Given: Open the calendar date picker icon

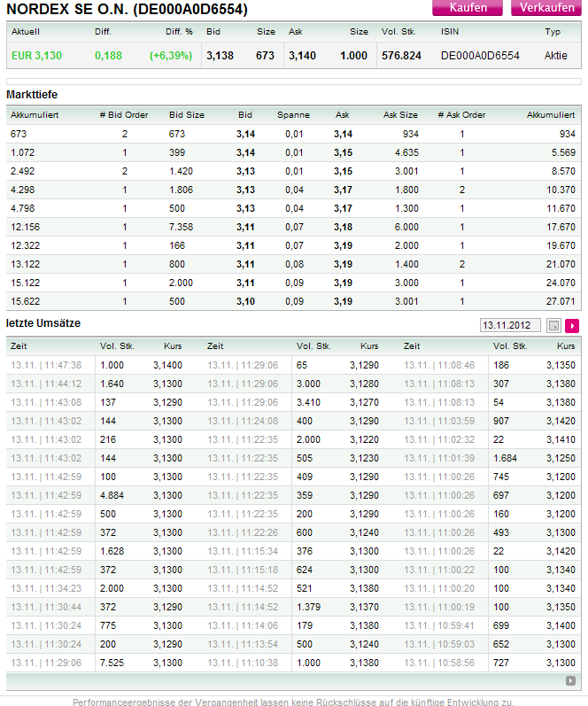Looking at the screenshot, I should tap(554, 325).
